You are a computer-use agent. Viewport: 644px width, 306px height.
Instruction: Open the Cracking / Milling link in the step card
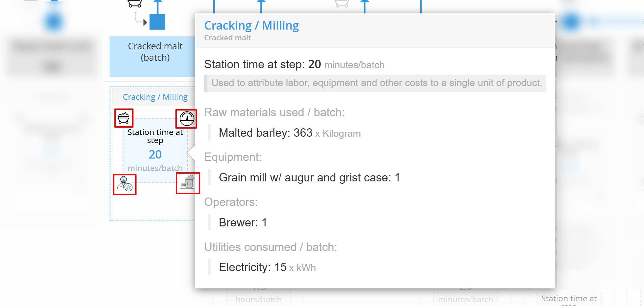[x=155, y=97]
